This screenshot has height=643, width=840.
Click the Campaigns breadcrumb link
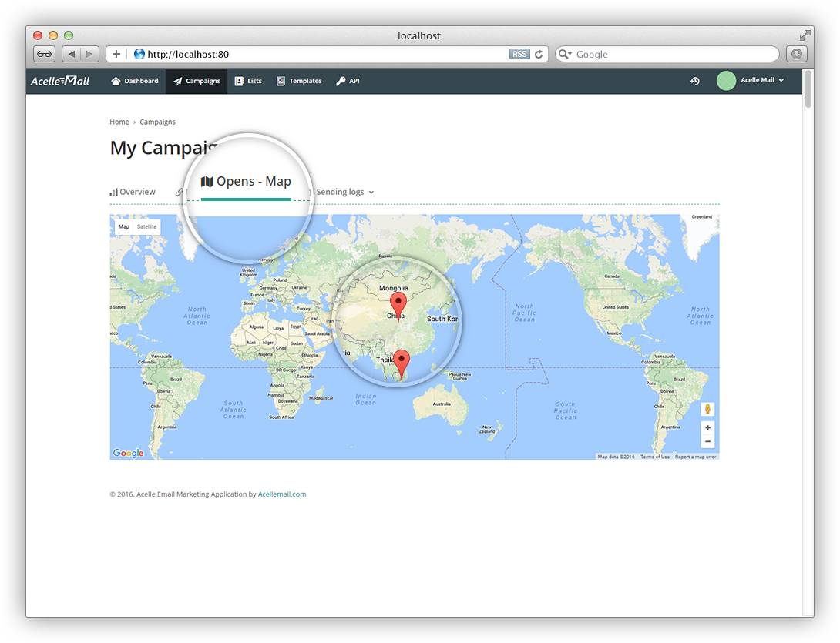pos(157,122)
